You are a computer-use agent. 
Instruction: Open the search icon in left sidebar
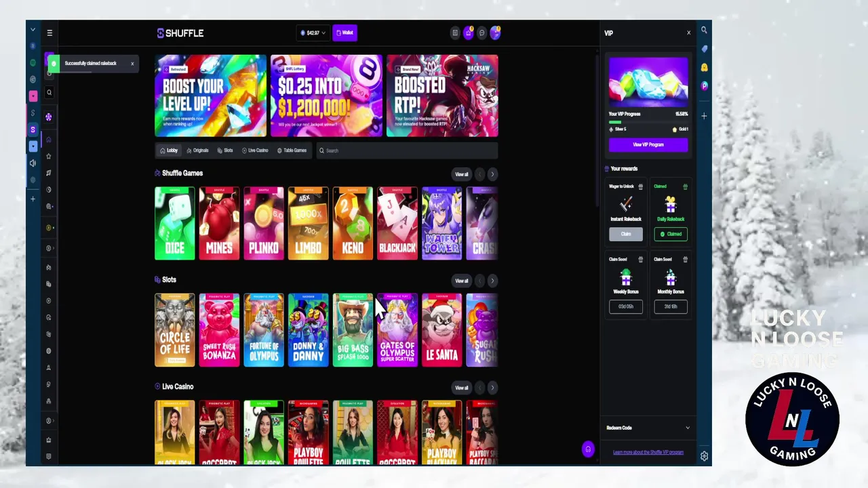[x=49, y=92]
